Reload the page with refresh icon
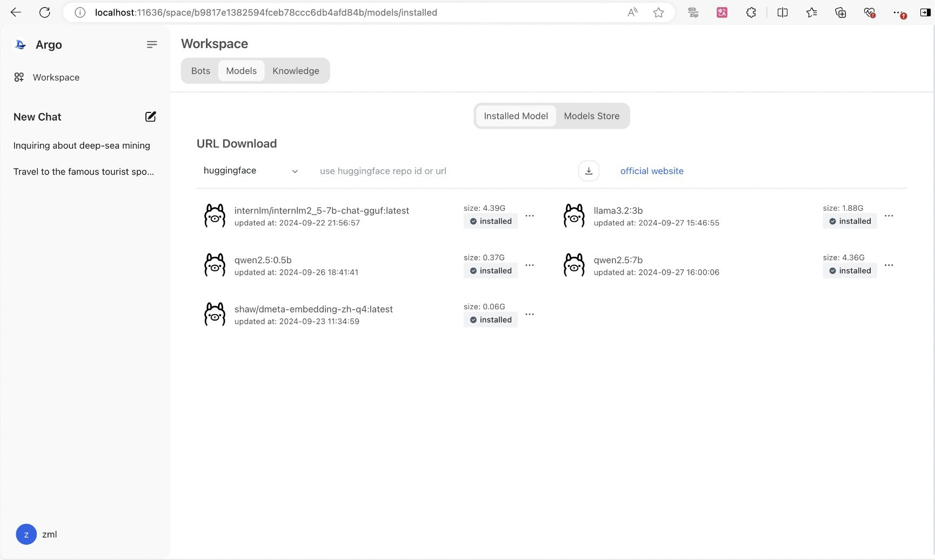Viewport: 935px width, 560px height. (x=45, y=12)
